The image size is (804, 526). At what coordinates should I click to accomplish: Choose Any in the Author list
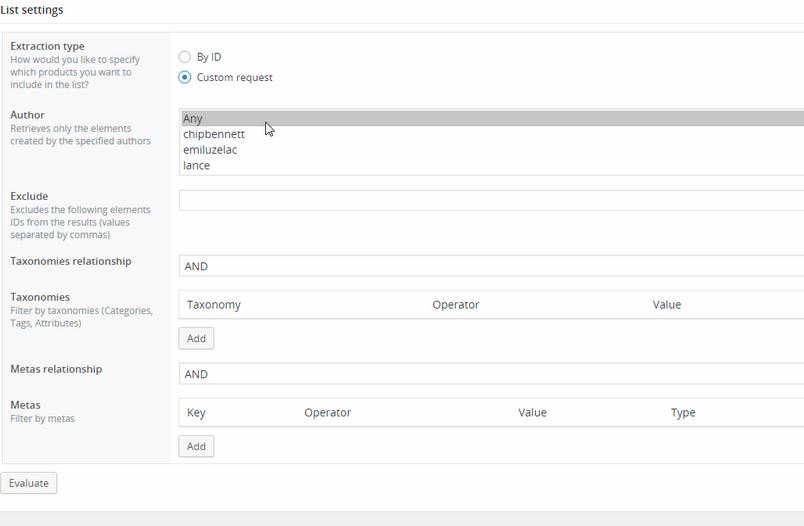pos(492,118)
